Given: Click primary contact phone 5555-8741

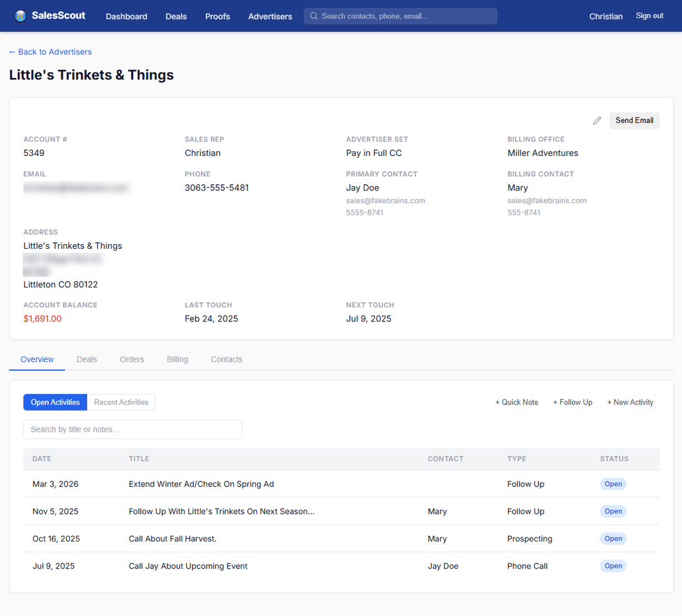Looking at the screenshot, I should (x=364, y=213).
